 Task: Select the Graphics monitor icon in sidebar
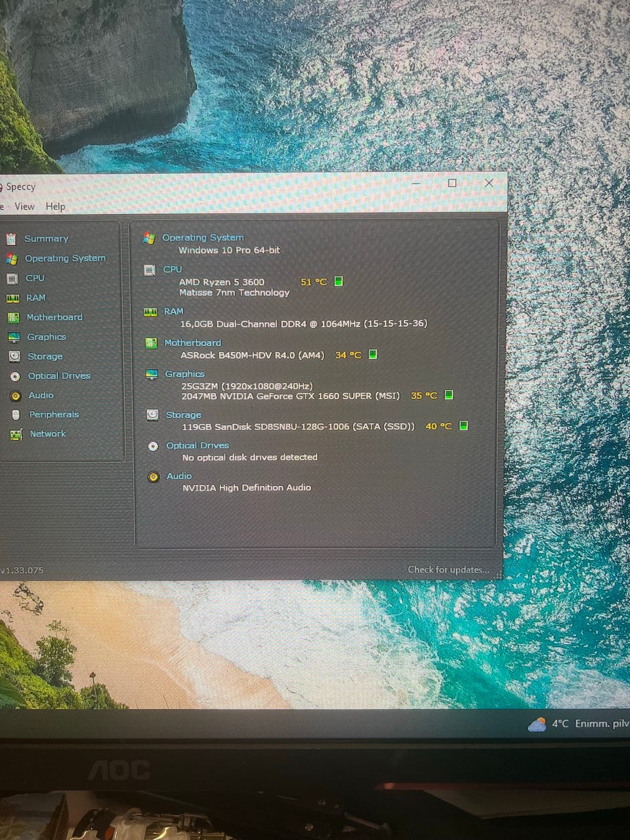pos(14,337)
